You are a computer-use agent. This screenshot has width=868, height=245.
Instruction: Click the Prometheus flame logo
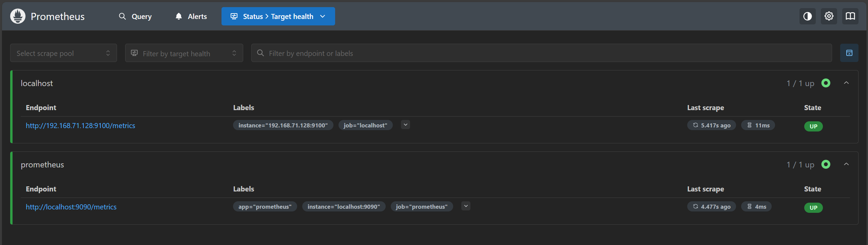pos(18,16)
